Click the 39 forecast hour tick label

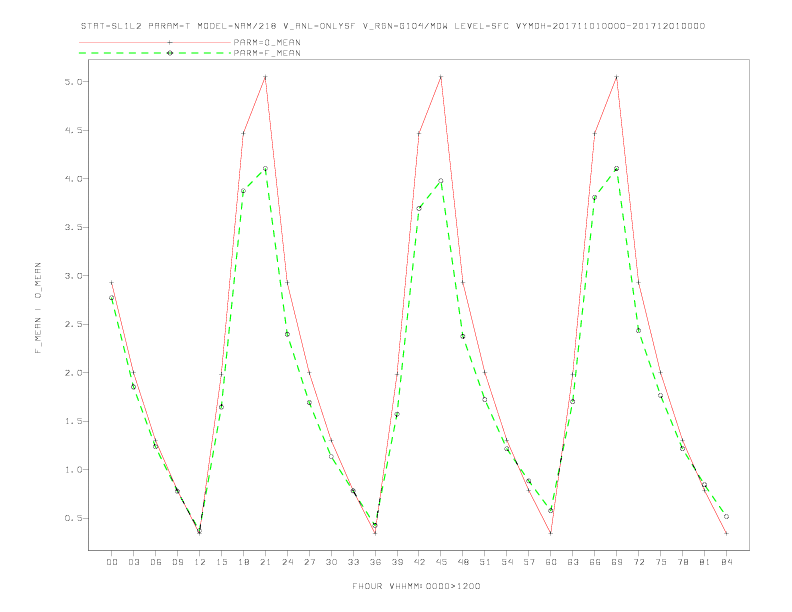[397, 562]
